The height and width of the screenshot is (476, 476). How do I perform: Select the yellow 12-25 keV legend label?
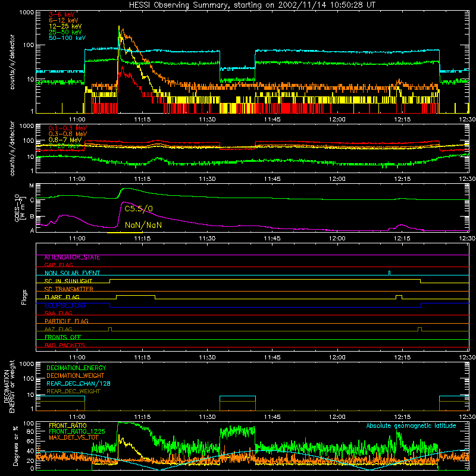65,26
